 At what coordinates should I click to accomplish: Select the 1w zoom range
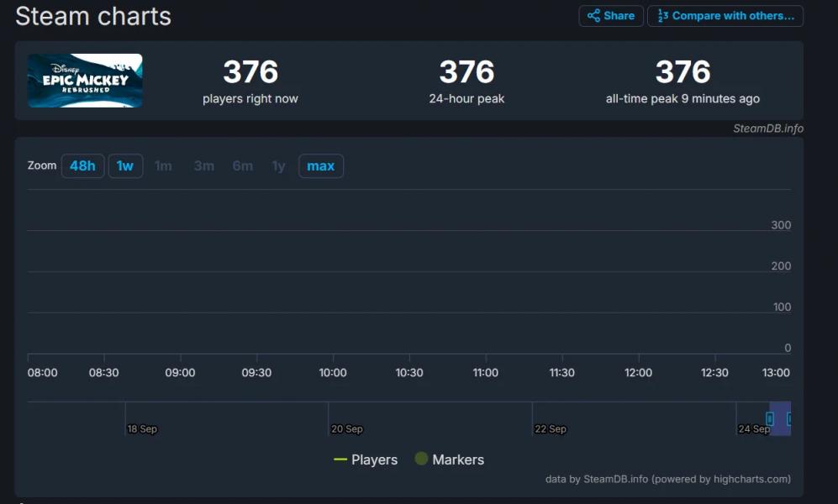(x=125, y=166)
